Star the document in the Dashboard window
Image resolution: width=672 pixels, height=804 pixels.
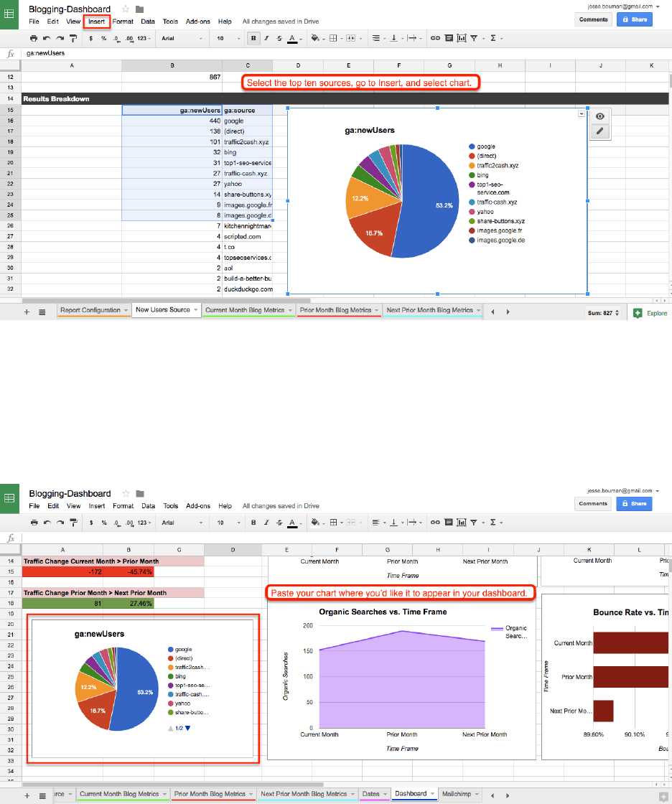(x=126, y=493)
